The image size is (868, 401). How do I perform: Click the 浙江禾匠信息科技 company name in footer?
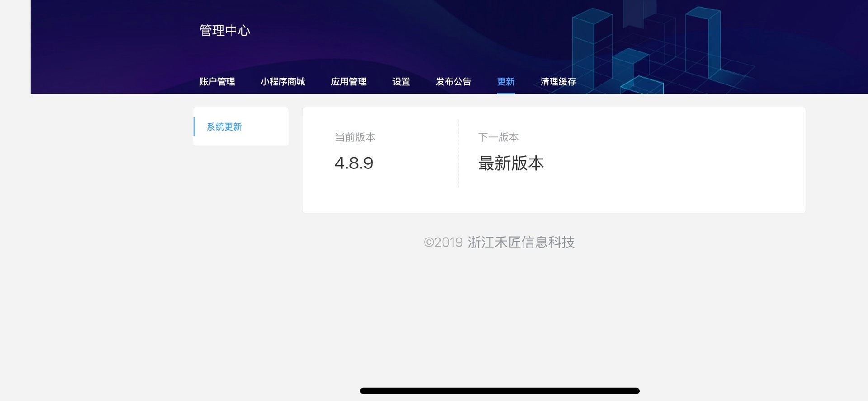point(521,242)
